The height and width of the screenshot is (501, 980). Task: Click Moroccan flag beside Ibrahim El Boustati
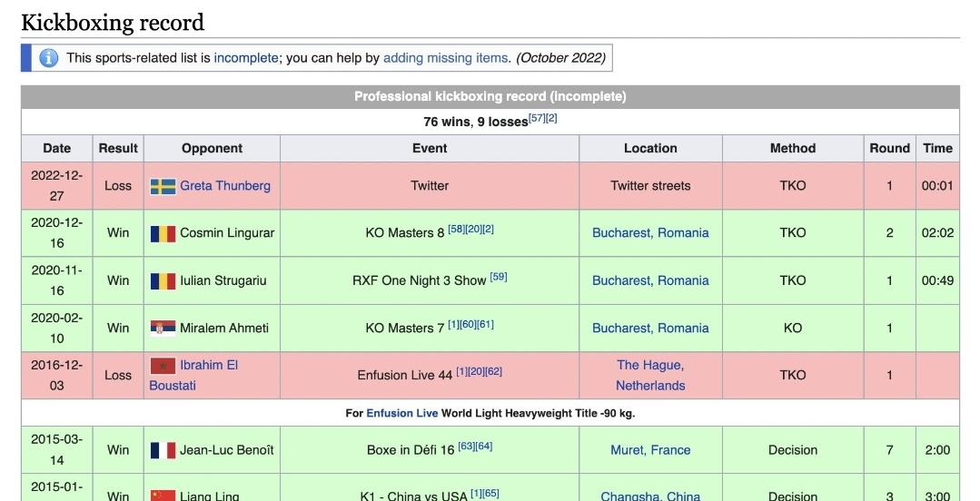[x=163, y=366]
